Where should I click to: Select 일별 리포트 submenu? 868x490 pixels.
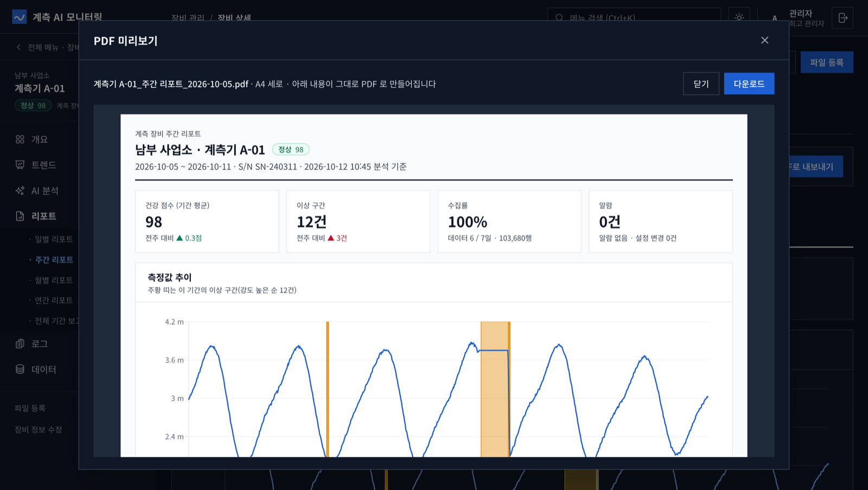click(54, 239)
